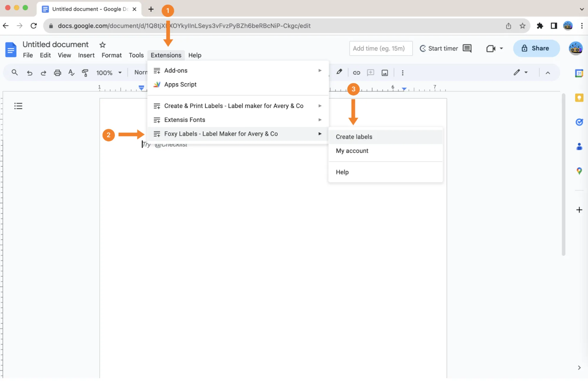
Task: Choose Create labels in Foxy submenu
Action: (x=385, y=137)
